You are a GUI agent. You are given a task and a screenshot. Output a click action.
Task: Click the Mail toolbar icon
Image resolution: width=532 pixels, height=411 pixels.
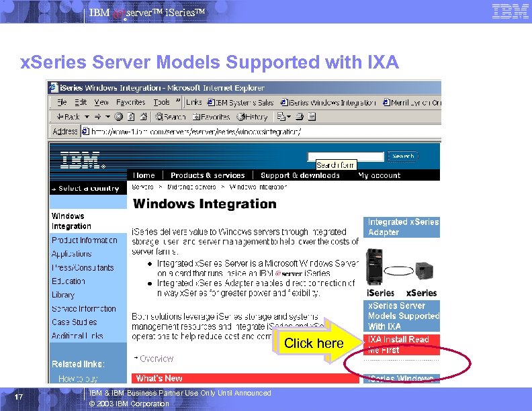[x=281, y=117]
